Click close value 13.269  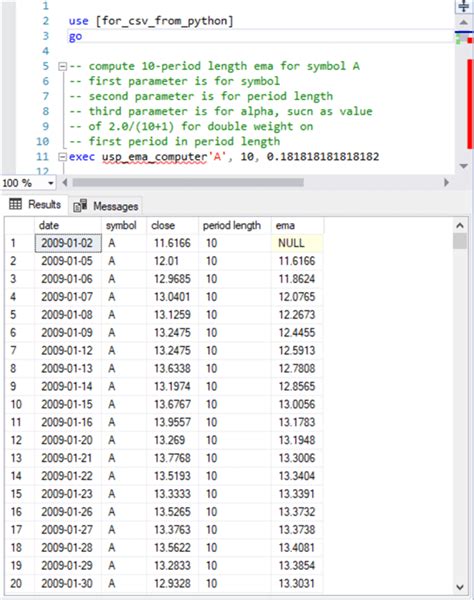click(172, 440)
